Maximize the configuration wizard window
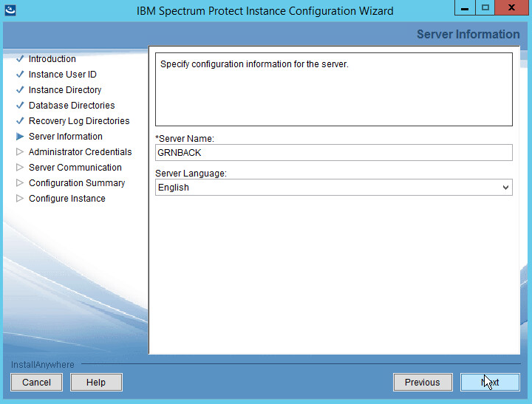The height and width of the screenshot is (404, 532). click(484, 9)
